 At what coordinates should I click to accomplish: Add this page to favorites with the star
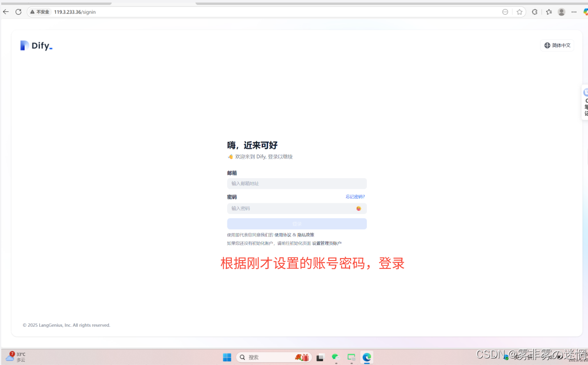[x=519, y=12]
